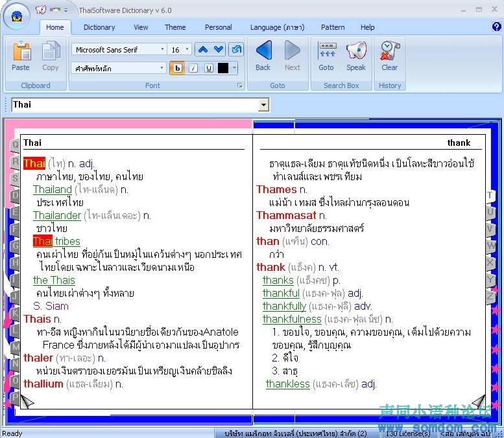Open the Dictionary ribbon tab
Viewport: 504px width, 438px height.
pyautogui.click(x=99, y=27)
